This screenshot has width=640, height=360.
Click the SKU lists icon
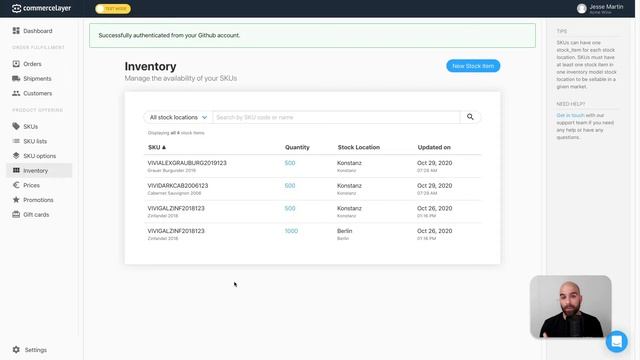[x=16, y=141]
